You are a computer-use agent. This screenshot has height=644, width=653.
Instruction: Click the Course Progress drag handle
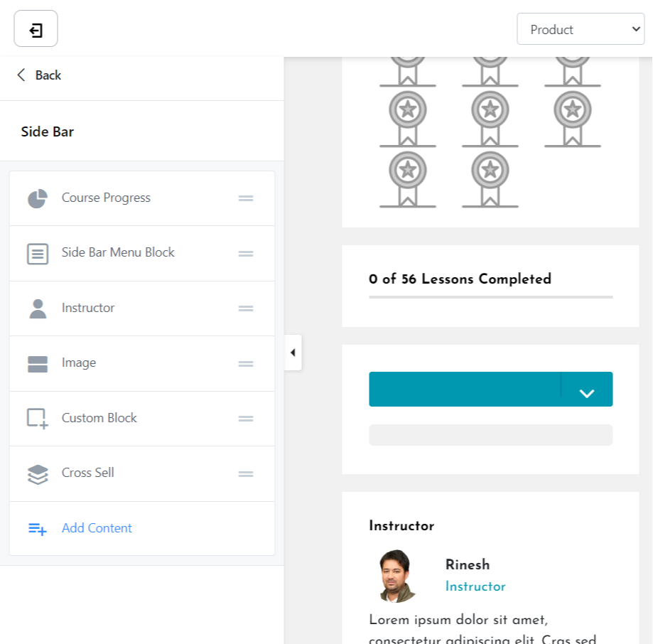(246, 198)
